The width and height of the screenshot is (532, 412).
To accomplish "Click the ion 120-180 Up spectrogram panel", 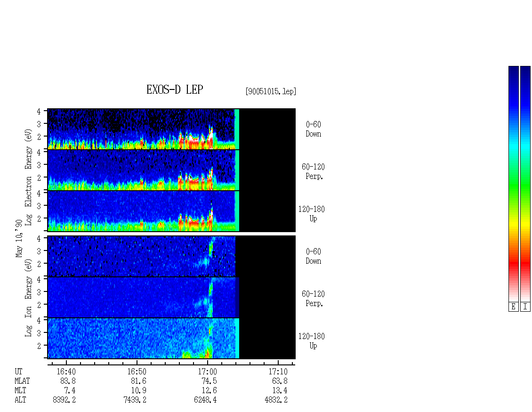I will [x=171, y=339].
